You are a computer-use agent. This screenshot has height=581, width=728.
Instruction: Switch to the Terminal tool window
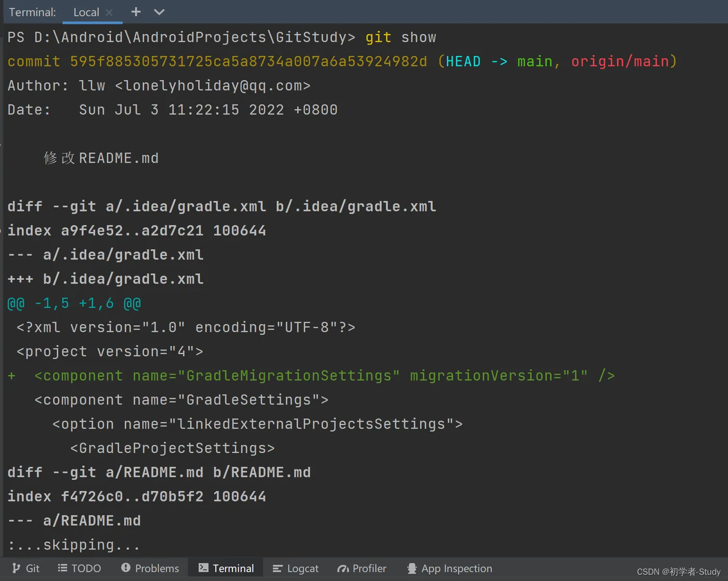tap(226, 569)
